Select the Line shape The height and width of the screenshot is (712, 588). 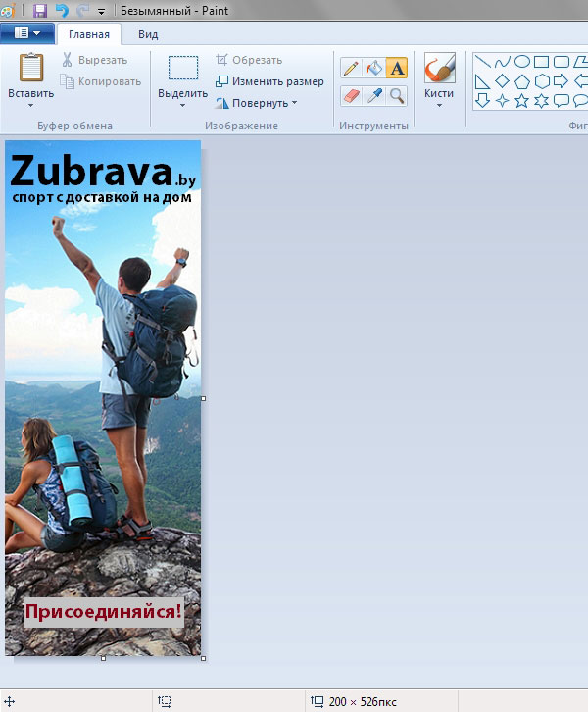483,62
